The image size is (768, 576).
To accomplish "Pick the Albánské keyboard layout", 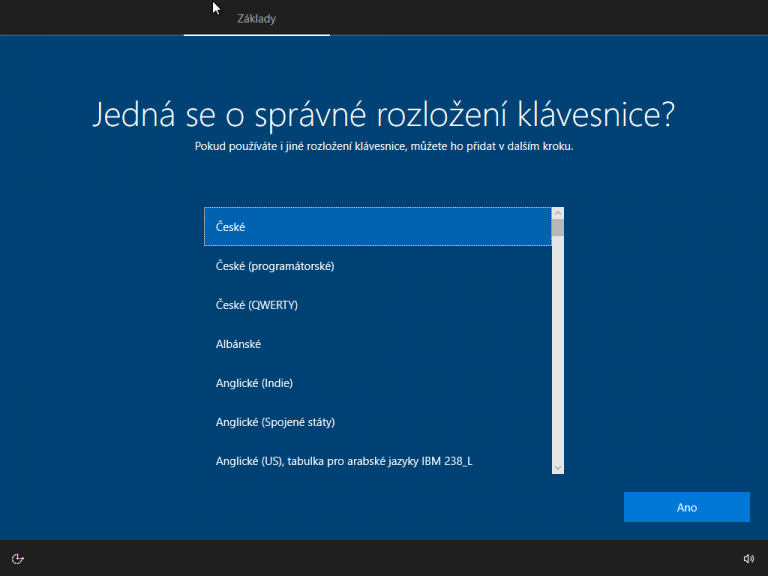I will [377, 344].
